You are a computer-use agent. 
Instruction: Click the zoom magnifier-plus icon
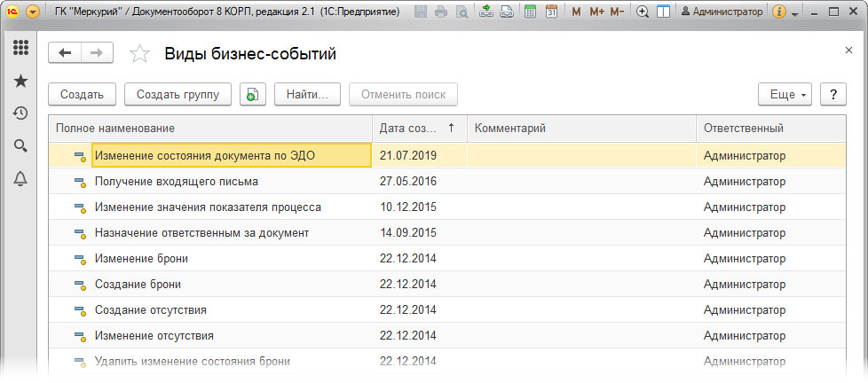pos(643,12)
